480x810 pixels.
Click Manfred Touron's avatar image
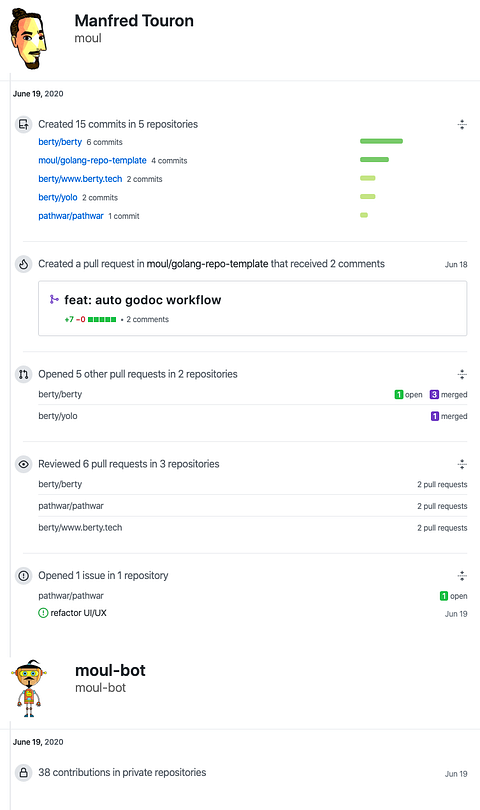click(x=28, y=39)
